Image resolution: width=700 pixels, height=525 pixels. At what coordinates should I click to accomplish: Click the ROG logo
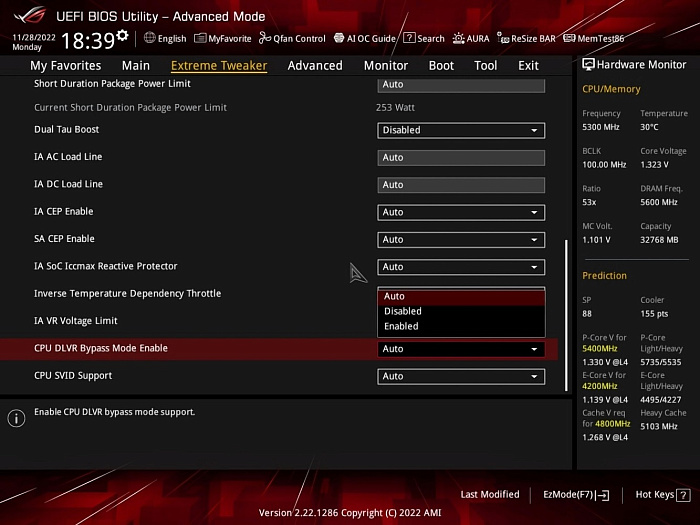tap(30, 16)
